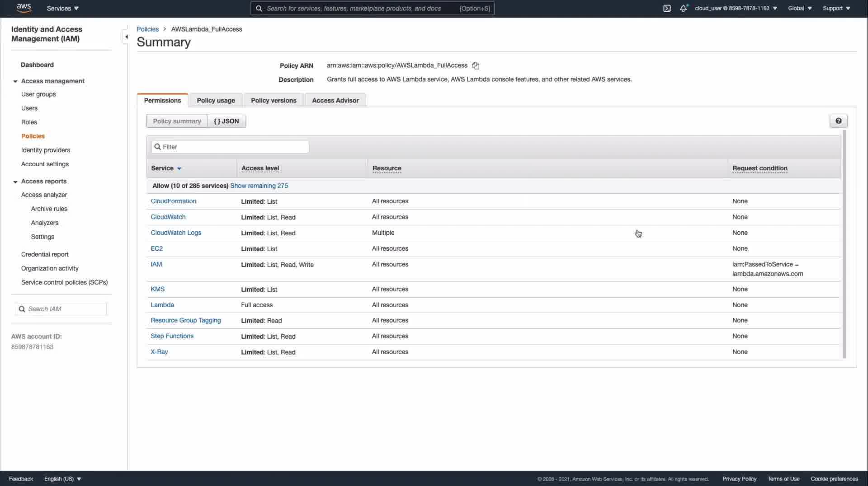The height and width of the screenshot is (486, 868).
Task: Select the Policy summary view
Action: pyautogui.click(x=177, y=121)
